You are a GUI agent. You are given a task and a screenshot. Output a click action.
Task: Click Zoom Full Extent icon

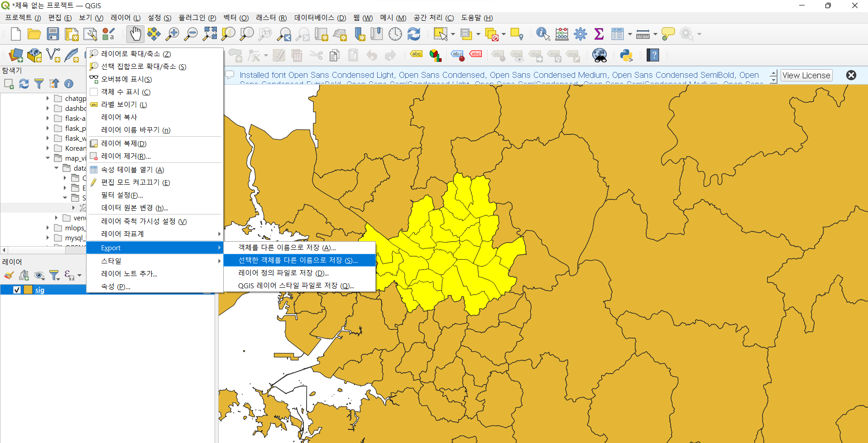point(209,34)
